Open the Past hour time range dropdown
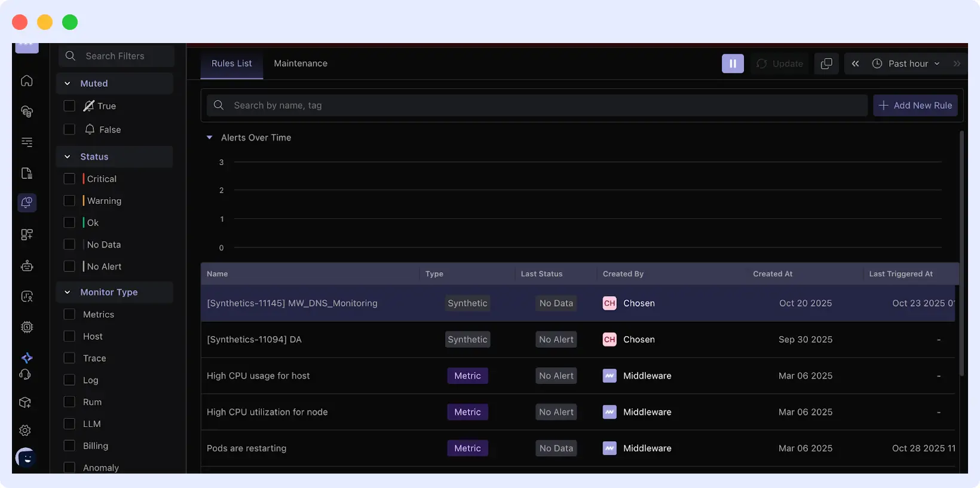The width and height of the screenshot is (980, 488). (906, 63)
